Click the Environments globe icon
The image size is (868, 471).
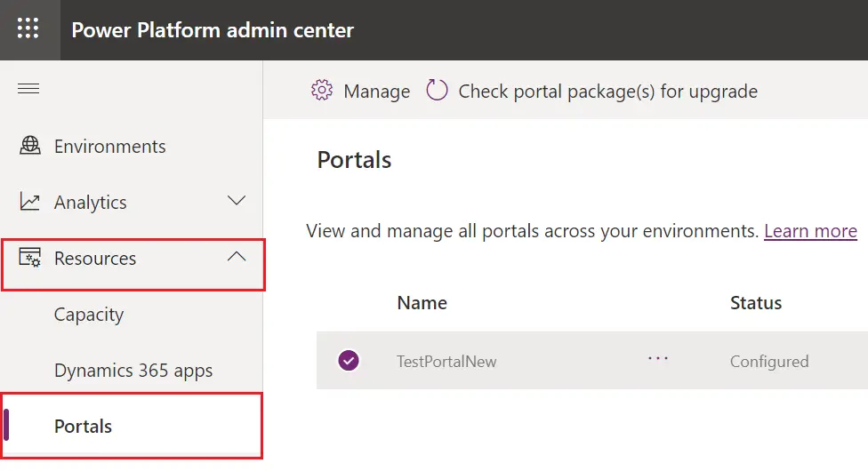pos(30,146)
